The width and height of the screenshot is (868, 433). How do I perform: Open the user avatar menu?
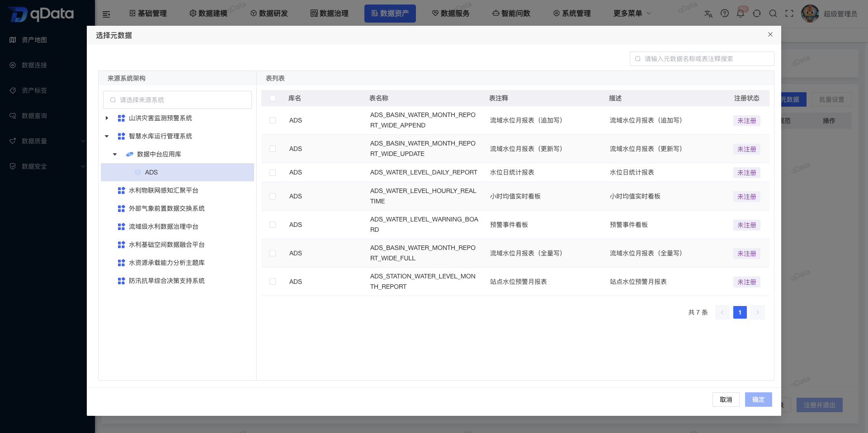point(810,14)
